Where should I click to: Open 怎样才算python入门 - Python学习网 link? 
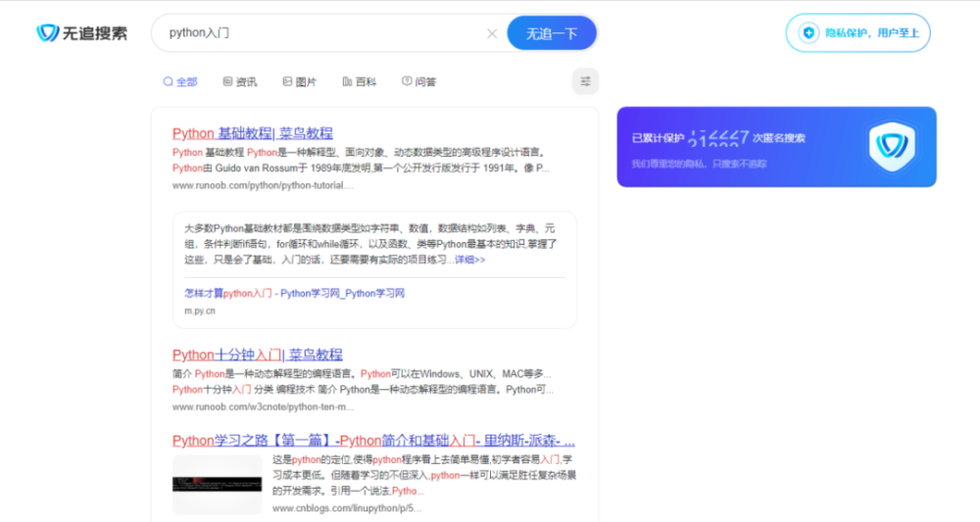294,293
